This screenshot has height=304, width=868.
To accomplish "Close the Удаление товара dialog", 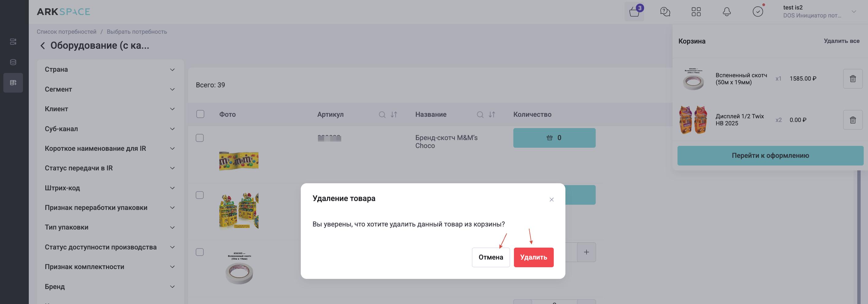I will 551,199.
